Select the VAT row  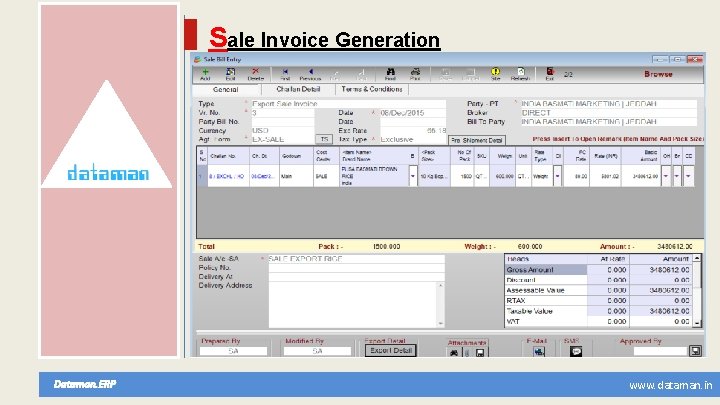coord(598,322)
